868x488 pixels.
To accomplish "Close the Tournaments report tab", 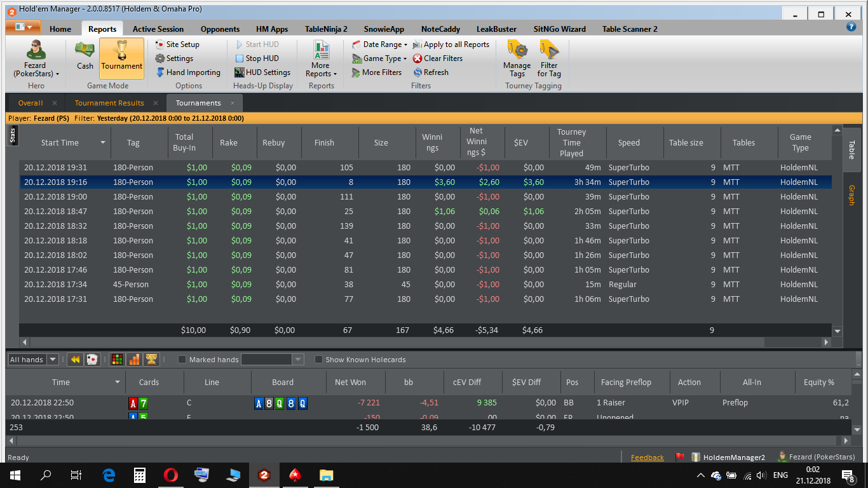I will [x=233, y=103].
